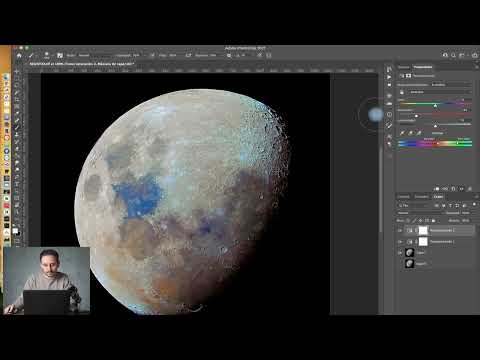Switch to the Properties tab
Screen dimensions: 480x360
[x=423, y=67]
